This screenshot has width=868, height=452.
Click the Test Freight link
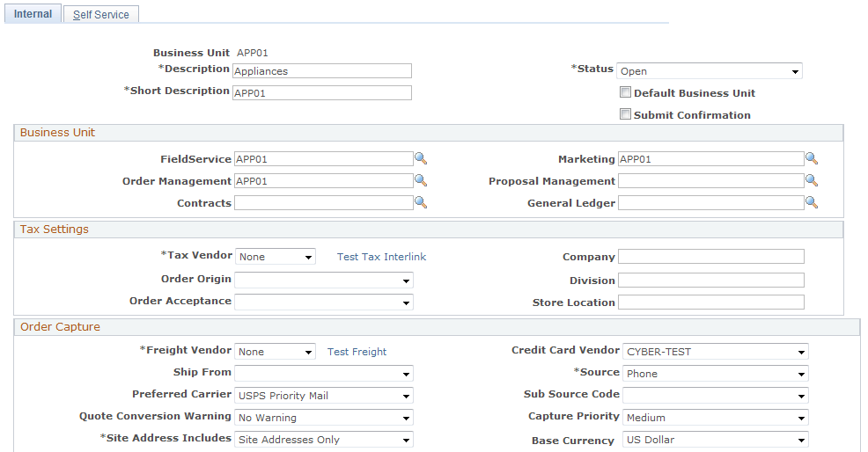point(357,352)
